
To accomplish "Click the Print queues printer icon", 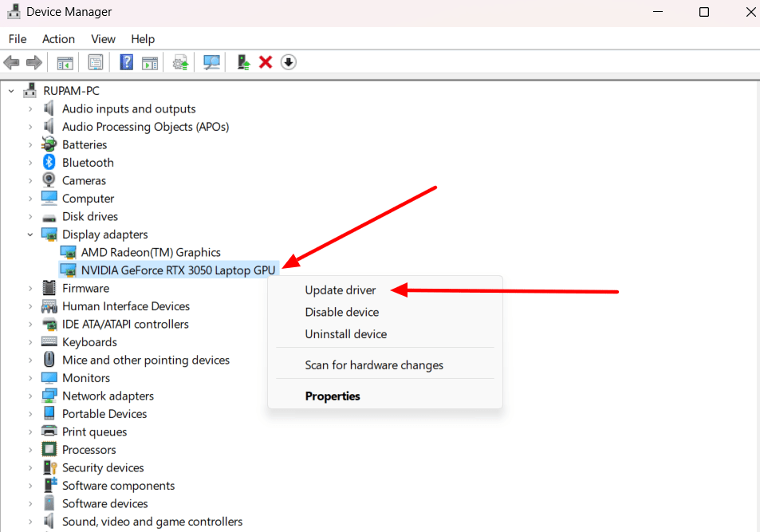I will (49, 432).
